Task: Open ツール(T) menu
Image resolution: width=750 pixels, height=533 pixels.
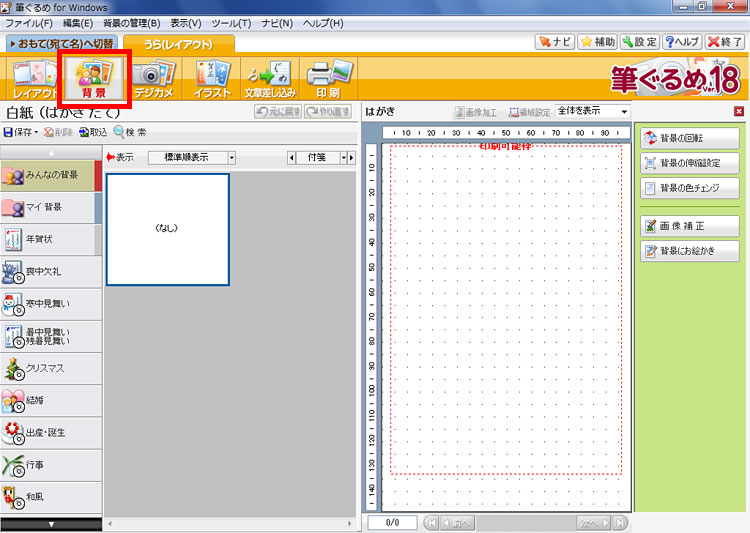Action: click(232, 23)
